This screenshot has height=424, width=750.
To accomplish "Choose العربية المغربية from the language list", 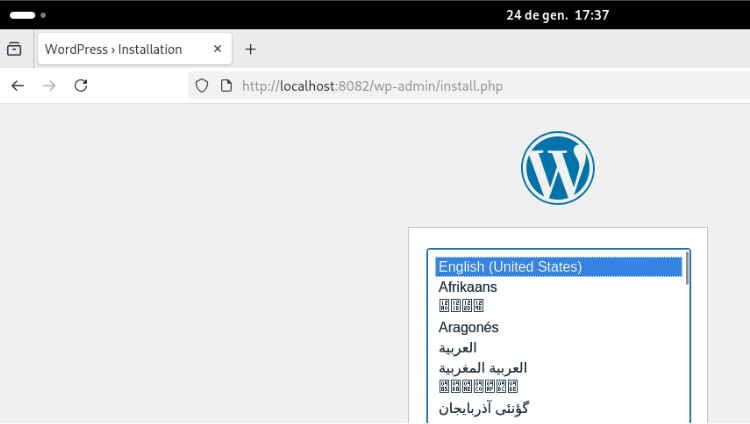I will tap(483, 368).
